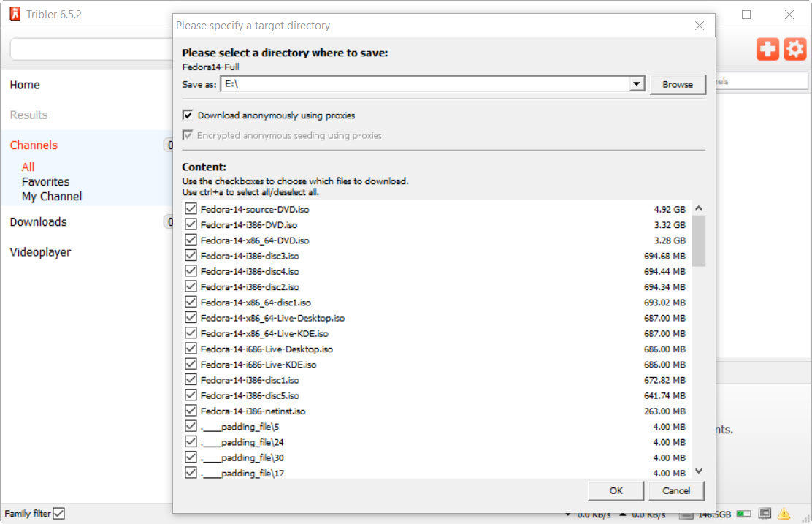Image resolution: width=812 pixels, height=524 pixels.
Task: Open Favorites under Channels
Action: [45, 181]
